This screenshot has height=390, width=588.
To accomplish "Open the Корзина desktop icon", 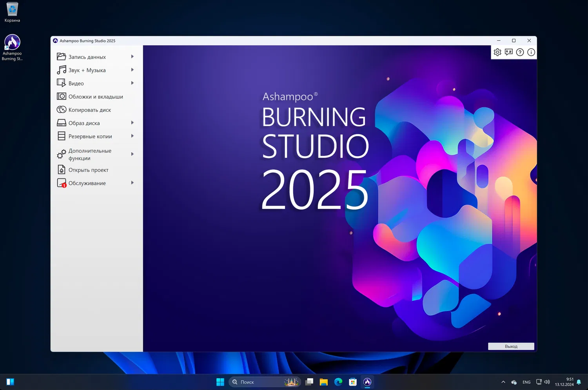I will (12, 12).
